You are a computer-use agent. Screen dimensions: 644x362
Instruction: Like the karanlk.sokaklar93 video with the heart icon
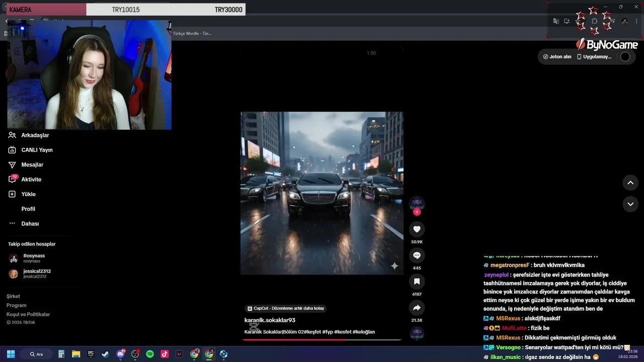tap(417, 229)
